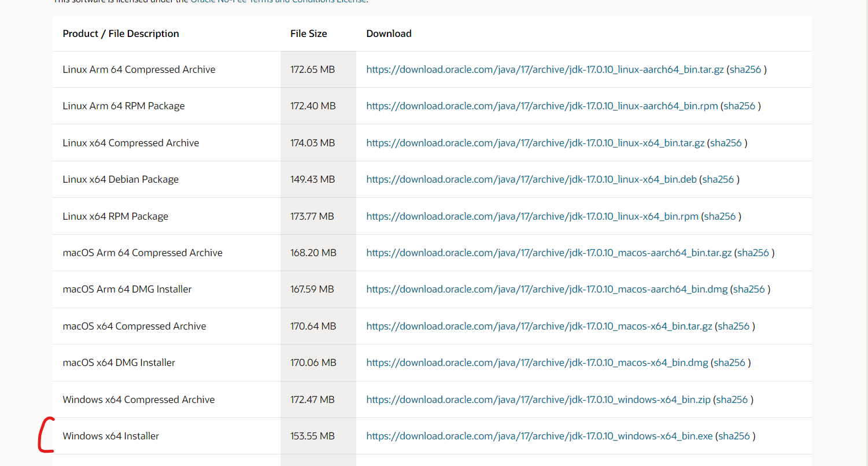This screenshot has width=868, height=466.
Task: Select the macOS x64 Compressed Archive text
Action: [134, 326]
